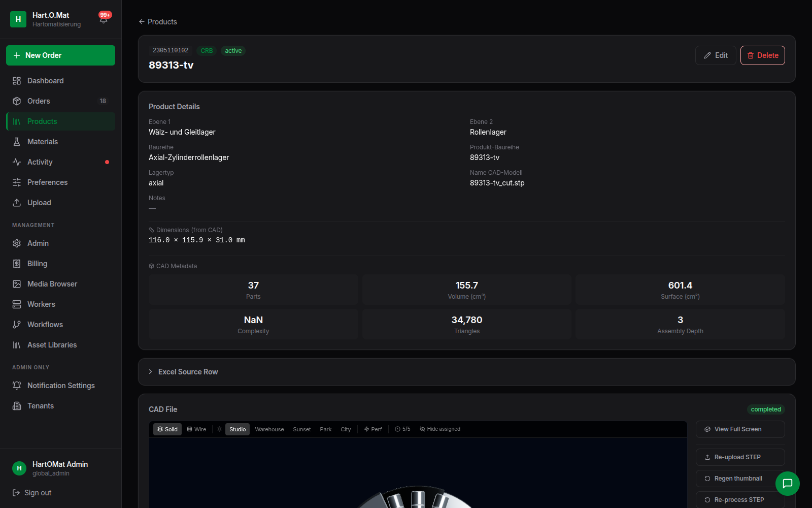This screenshot has height=508, width=812.
Task: Open the green chat bubble widget
Action: (x=788, y=484)
